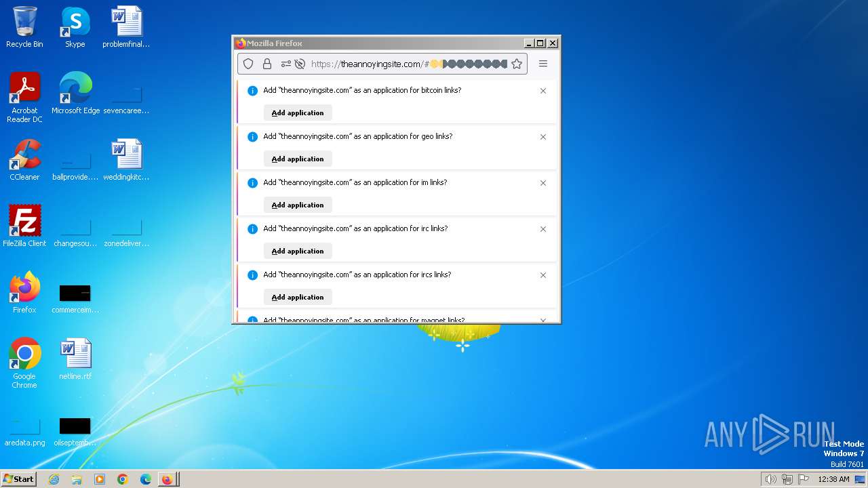Add application for ircs links
The width and height of the screenshot is (868, 488).
(x=298, y=297)
